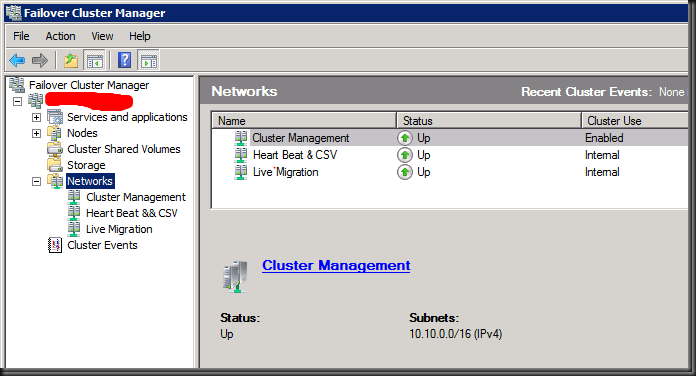This screenshot has height=376, width=696.
Task: Select Storage label in the tree
Action: pyautogui.click(x=86, y=165)
